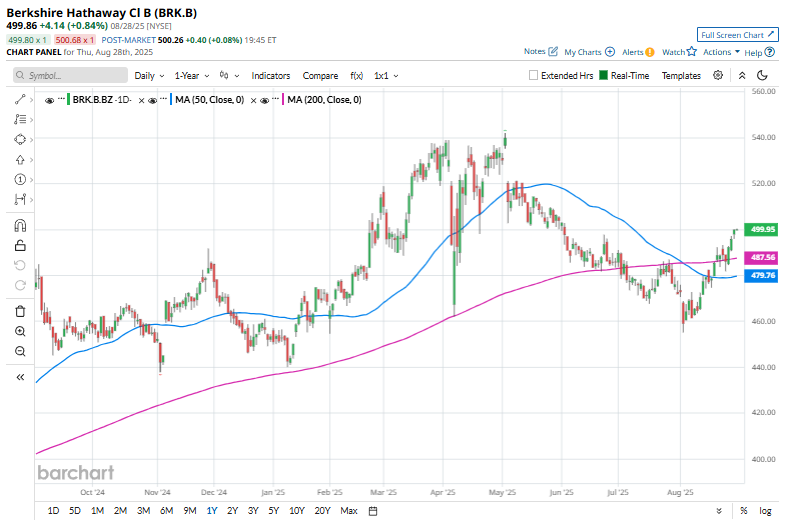Open the Actions dropdown menu

tap(721, 52)
